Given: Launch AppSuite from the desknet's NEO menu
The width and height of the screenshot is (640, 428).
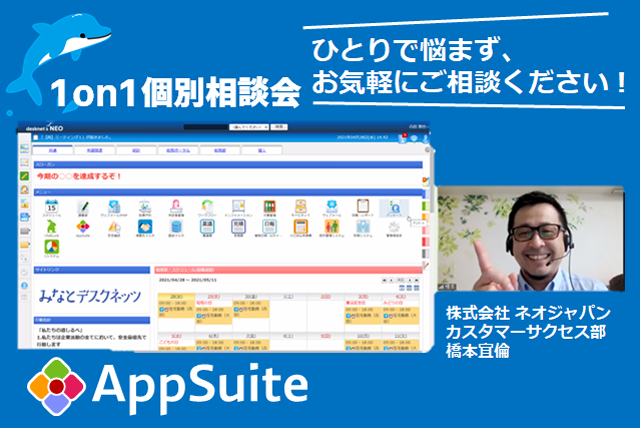Looking at the screenshot, I should tap(83, 226).
